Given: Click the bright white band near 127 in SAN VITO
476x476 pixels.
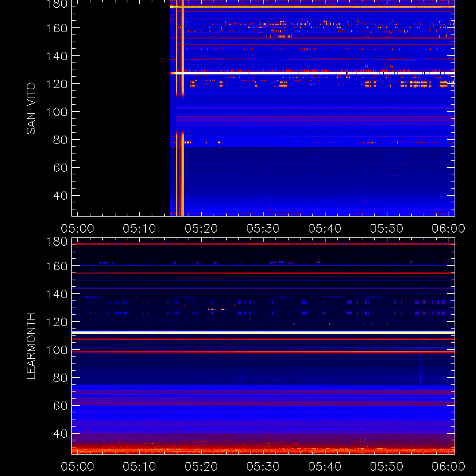Looking at the screenshot, I should pos(313,73).
